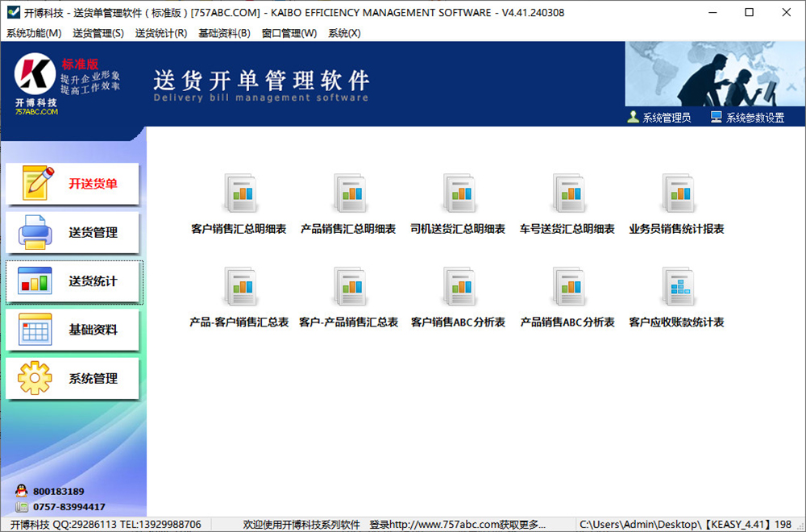The width and height of the screenshot is (806, 532).
Task: Open the 产品-客户销售汇总表 report icon
Action: pos(239,286)
